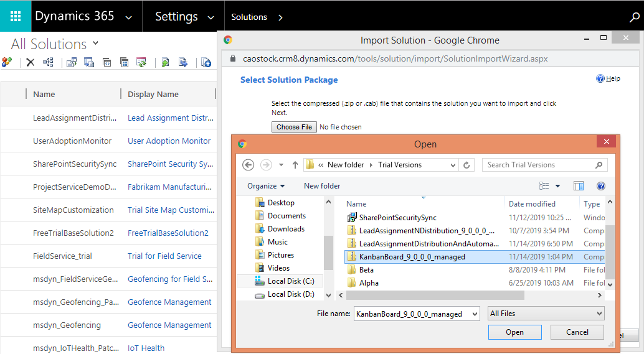Viewport: 644px width, 354px height.
Task: Click New folder in Open dialog toolbar
Action: pyautogui.click(x=322, y=186)
